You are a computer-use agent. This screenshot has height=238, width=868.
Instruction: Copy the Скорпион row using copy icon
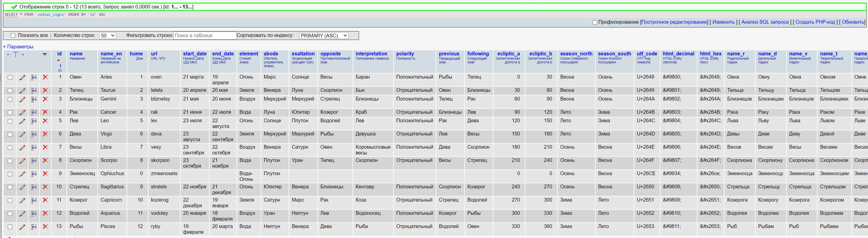click(x=34, y=161)
